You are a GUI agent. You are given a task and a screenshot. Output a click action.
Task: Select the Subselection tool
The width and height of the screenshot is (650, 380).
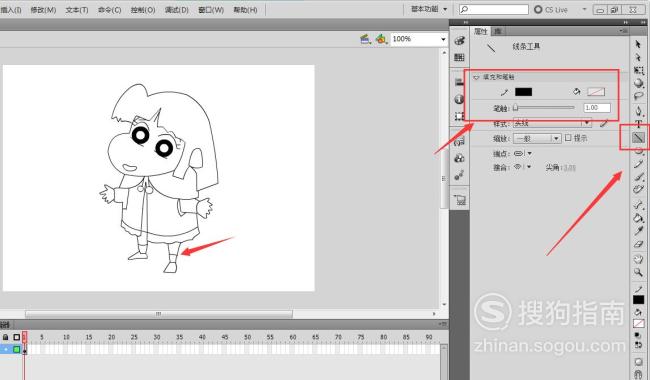(x=638, y=57)
